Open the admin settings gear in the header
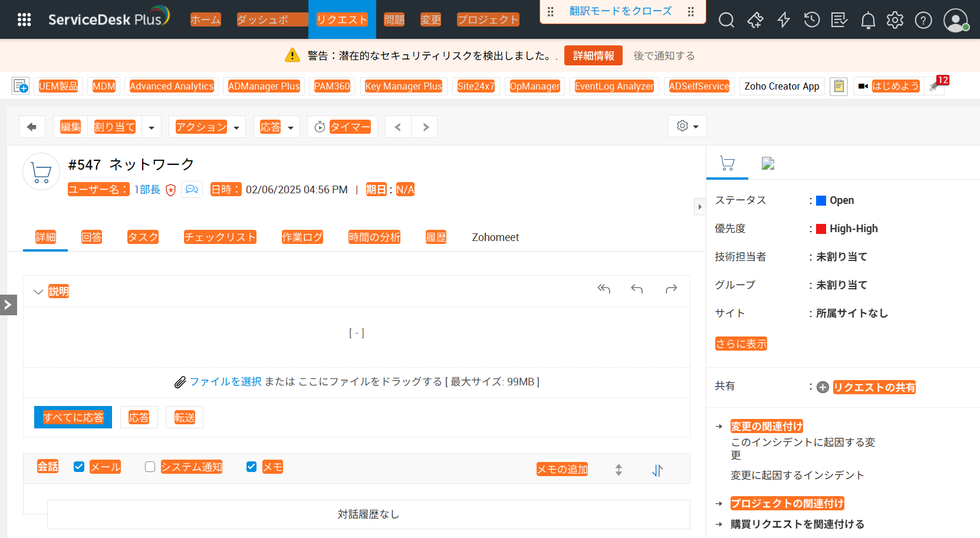The height and width of the screenshot is (538, 980). click(x=895, y=20)
